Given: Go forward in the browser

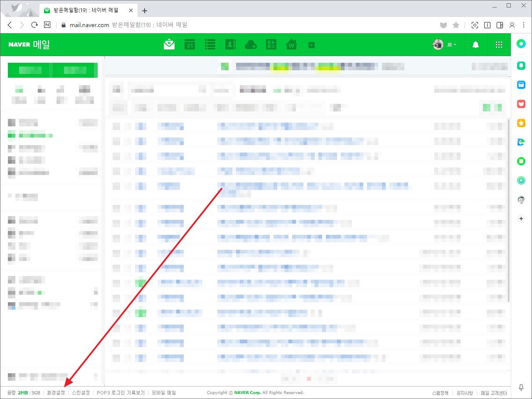Looking at the screenshot, I should click(x=22, y=25).
